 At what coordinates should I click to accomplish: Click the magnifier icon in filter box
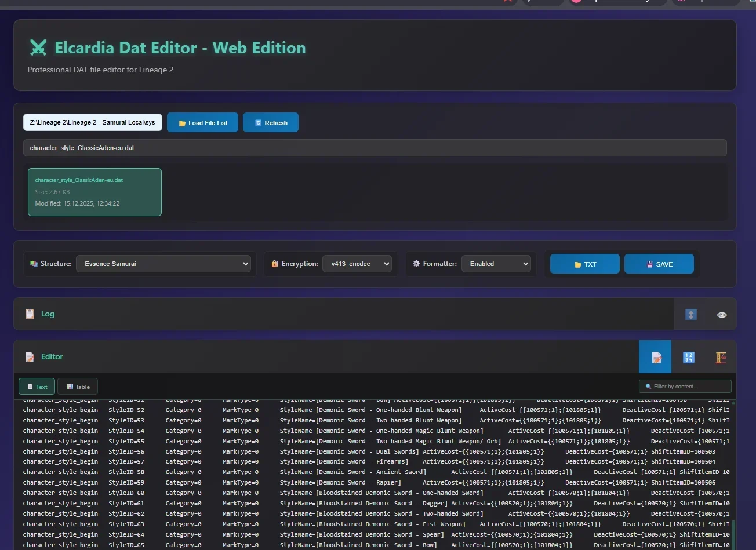[648, 387]
